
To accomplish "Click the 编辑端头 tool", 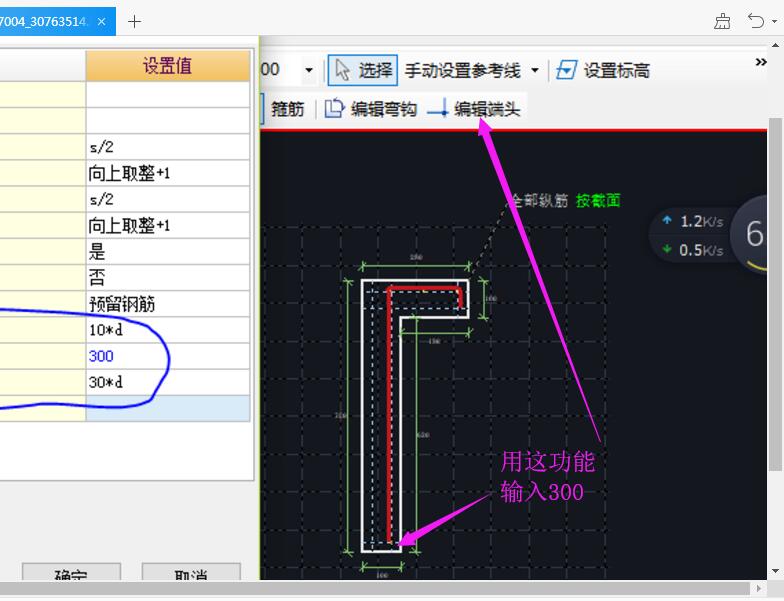I will point(474,108).
